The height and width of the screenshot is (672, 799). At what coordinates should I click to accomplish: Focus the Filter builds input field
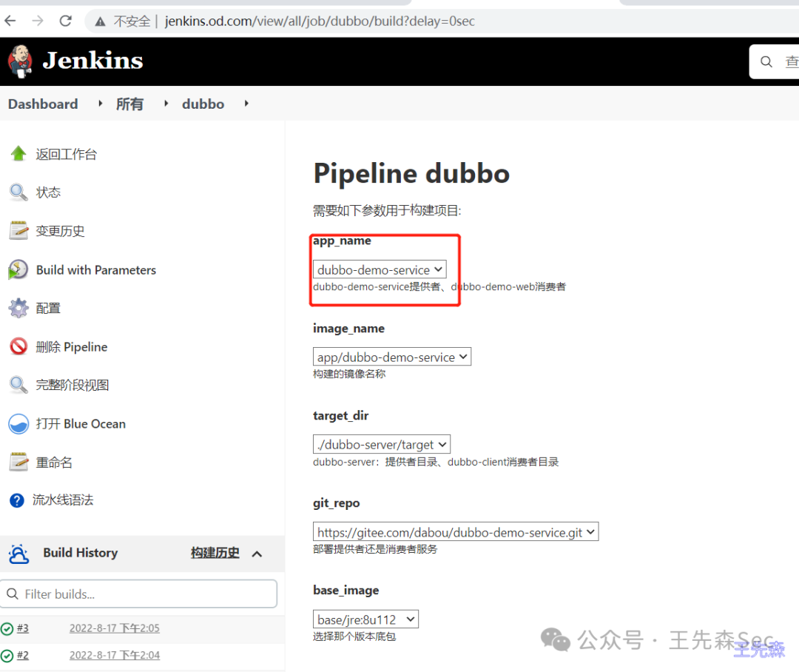pos(139,594)
